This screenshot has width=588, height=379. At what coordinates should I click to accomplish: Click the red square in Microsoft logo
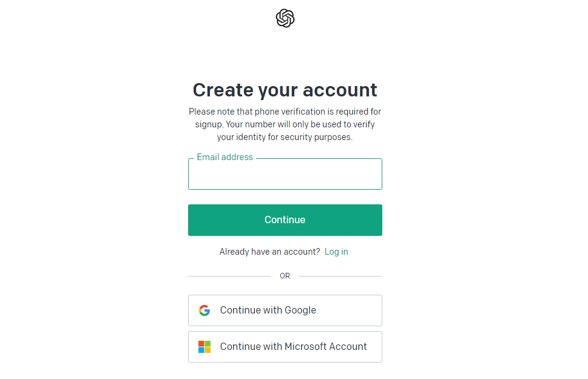point(201,344)
